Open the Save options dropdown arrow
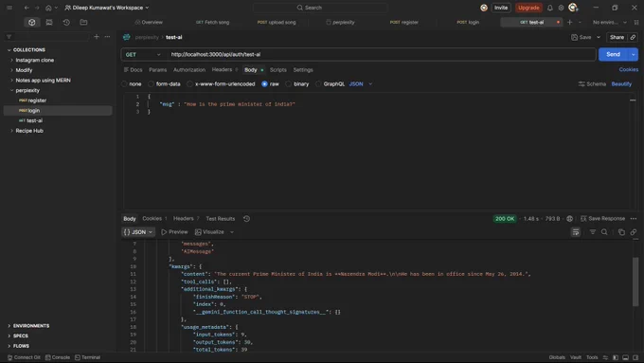Screen dimensions: 644x363 click(x=599, y=37)
